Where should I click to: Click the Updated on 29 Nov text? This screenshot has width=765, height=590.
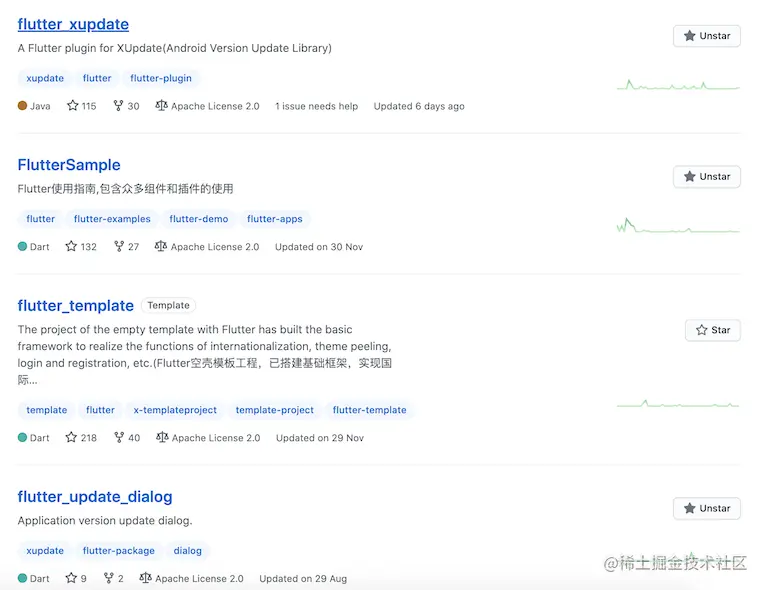[320, 438]
